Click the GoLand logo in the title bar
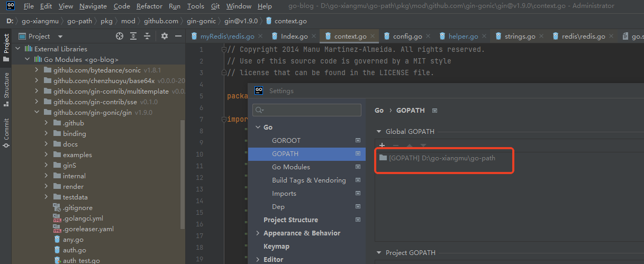Screen dimensions: 644x264 point(10,6)
